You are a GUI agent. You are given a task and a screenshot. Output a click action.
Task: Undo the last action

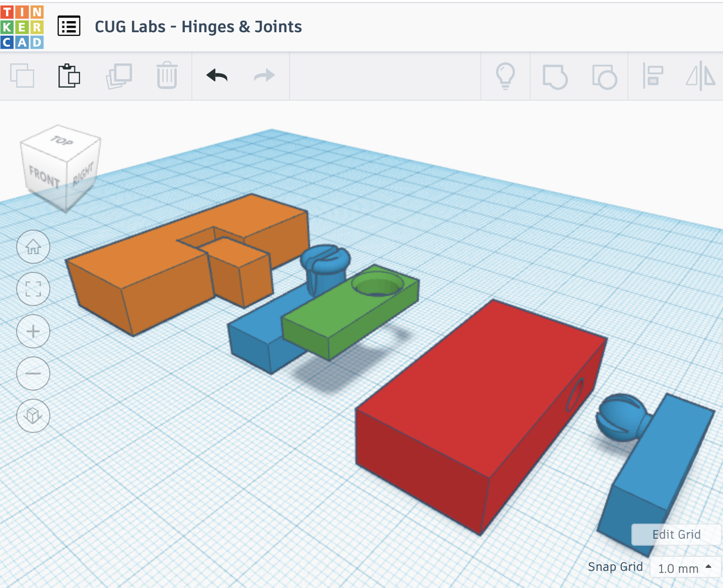(x=217, y=76)
